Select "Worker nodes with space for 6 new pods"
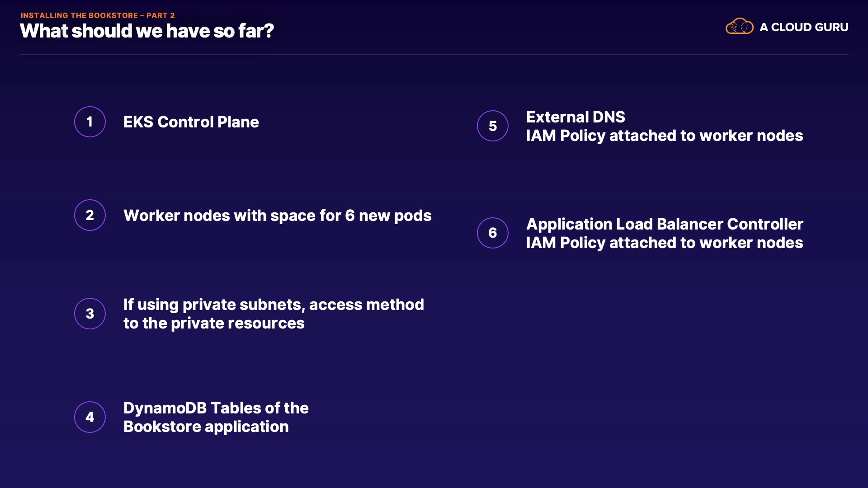 277,216
